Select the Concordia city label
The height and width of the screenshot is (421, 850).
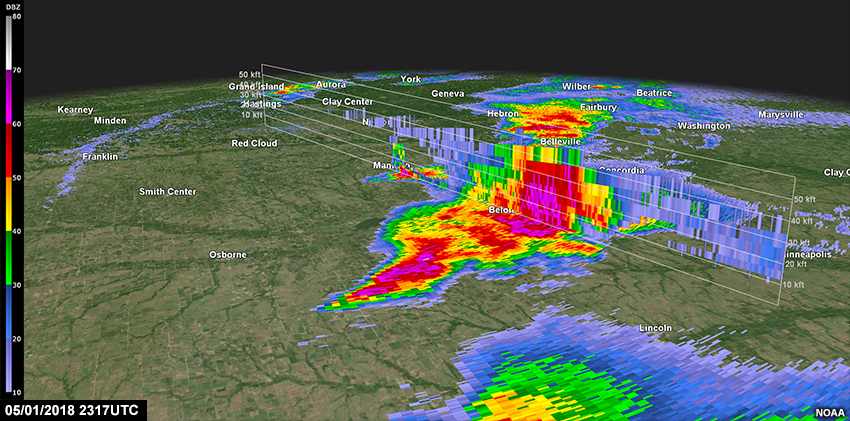point(621,170)
